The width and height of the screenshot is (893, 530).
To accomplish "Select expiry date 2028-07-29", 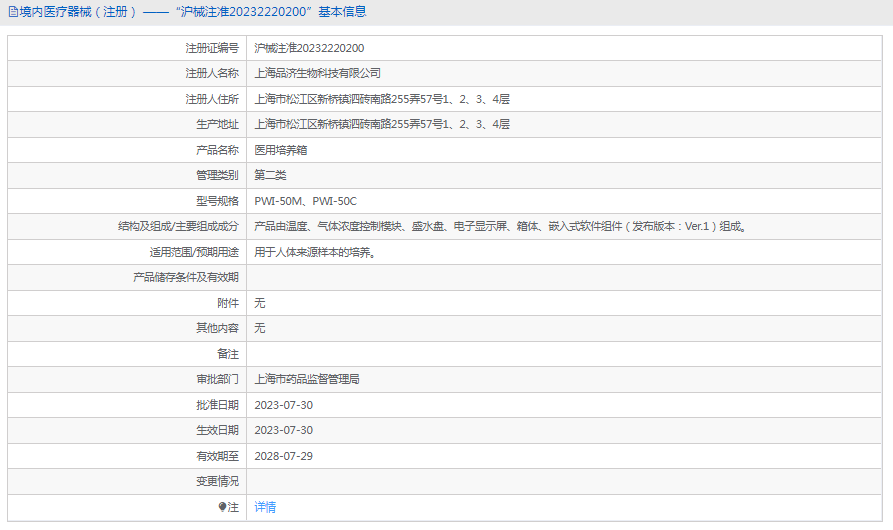I will (284, 456).
